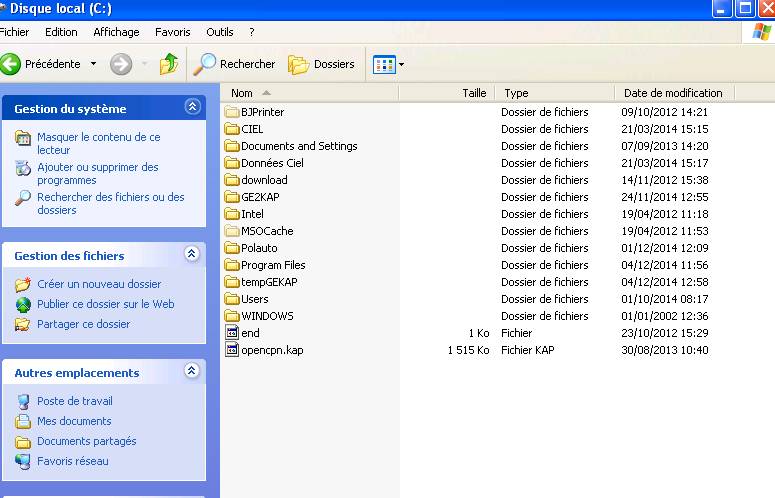The width and height of the screenshot is (775, 498).
Task: Click Rechercher des fichiers ou des dossiers
Action: (x=111, y=204)
